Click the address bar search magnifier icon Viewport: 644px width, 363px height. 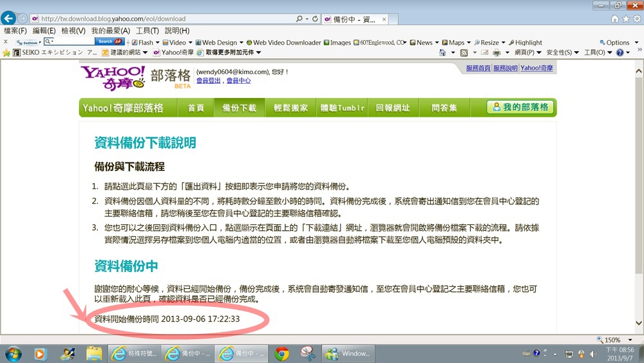[299, 19]
